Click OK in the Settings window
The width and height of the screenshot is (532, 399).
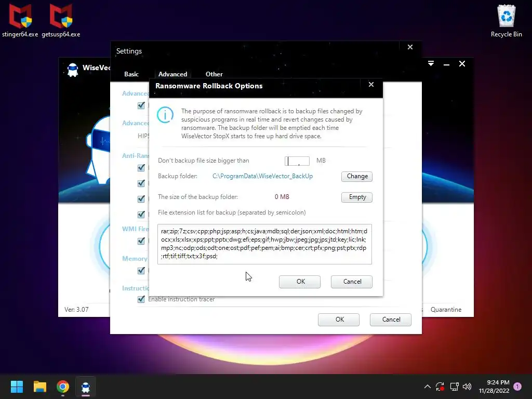(339, 320)
